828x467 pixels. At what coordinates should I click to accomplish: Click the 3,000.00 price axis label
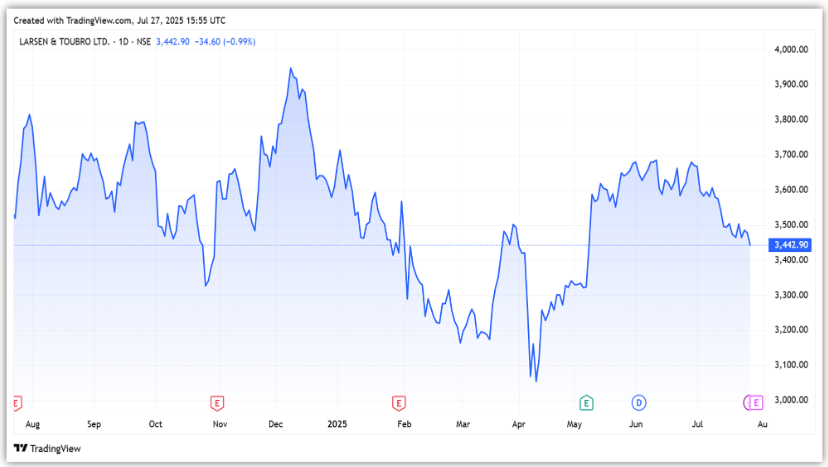click(791, 400)
